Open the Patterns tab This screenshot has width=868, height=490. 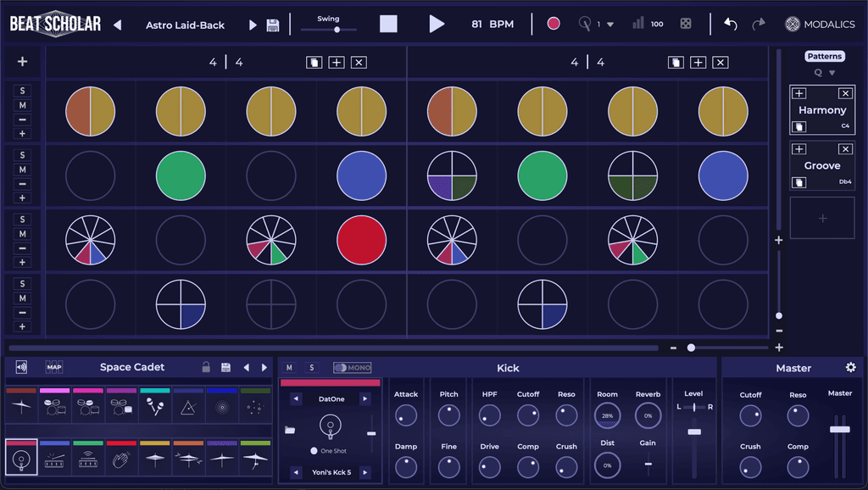tap(824, 57)
